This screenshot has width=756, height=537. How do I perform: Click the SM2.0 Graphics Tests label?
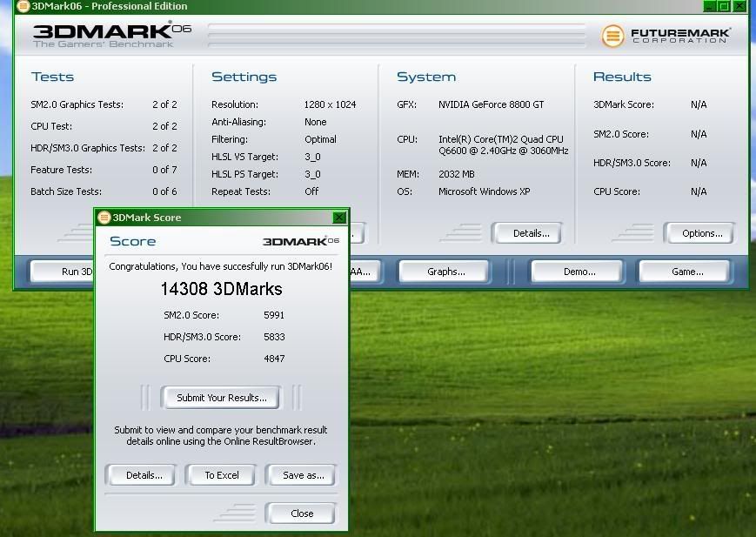pos(77,104)
